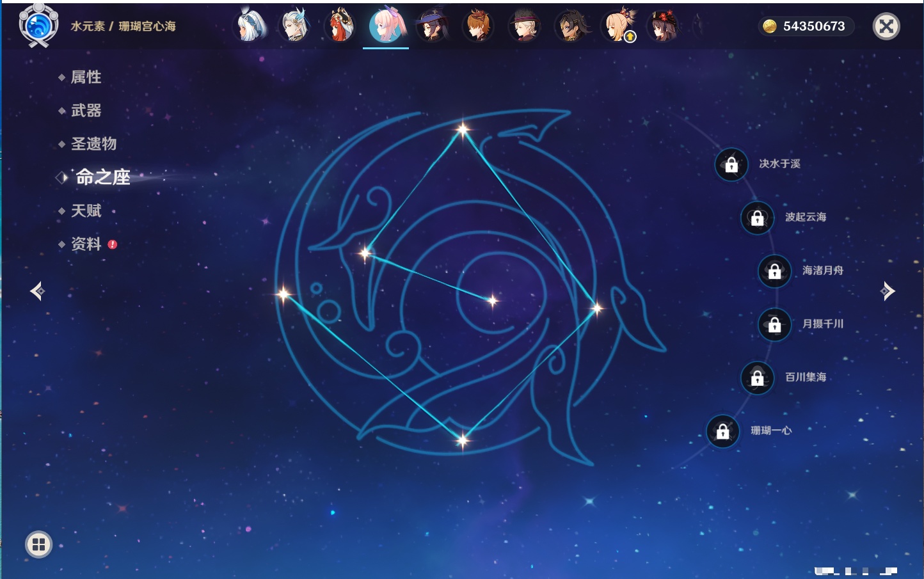
Task: Click the bottom star of the constellation
Action: pyautogui.click(x=462, y=440)
